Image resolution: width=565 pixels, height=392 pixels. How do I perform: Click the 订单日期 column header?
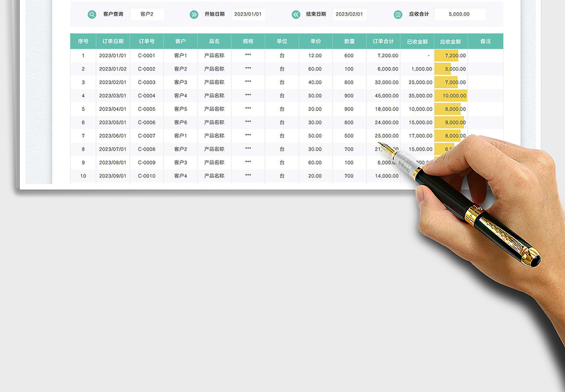click(113, 42)
